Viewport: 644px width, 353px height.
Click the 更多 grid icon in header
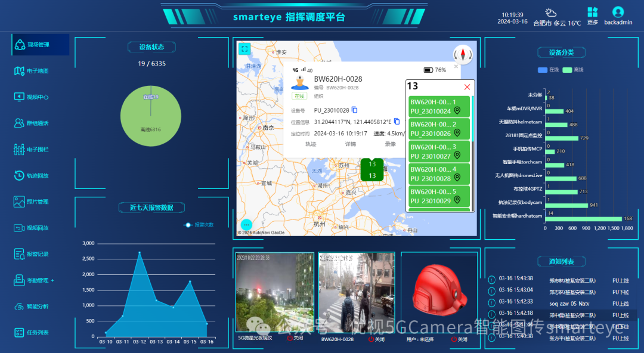coord(592,12)
